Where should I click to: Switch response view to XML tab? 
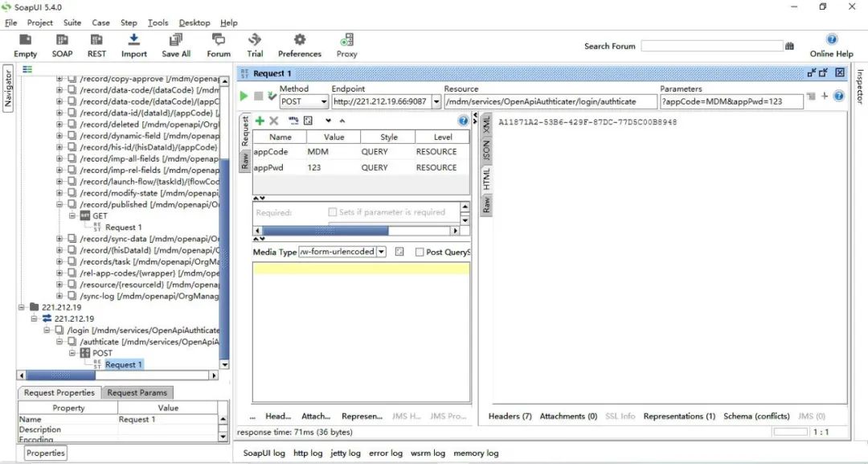pyautogui.click(x=486, y=124)
